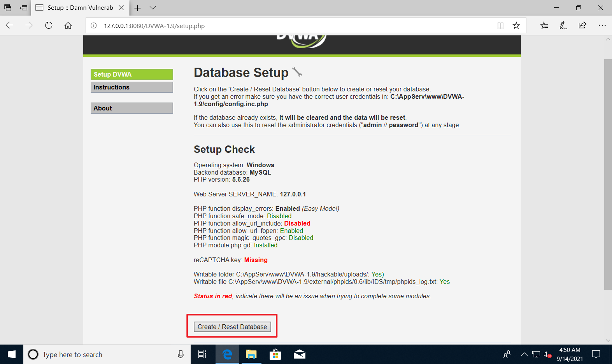Click the red 'Missing' reCAPTCHA status
This screenshot has width=612, height=364.
256,260
